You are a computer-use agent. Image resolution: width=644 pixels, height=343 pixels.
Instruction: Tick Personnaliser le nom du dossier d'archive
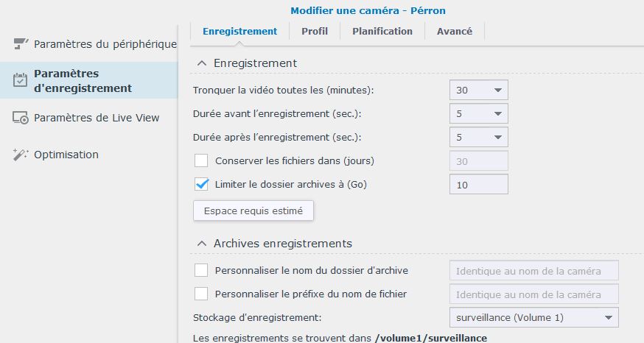click(201, 270)
